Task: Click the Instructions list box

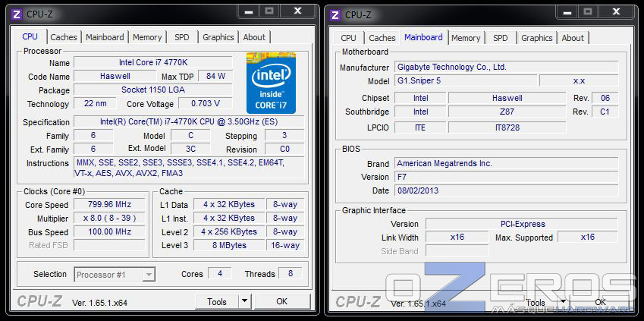Action: 189,168
